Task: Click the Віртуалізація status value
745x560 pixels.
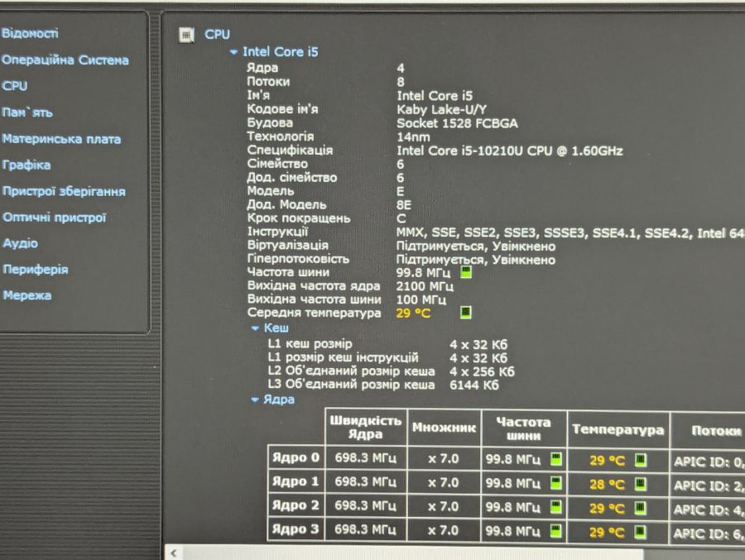Action: coord(476,246)
